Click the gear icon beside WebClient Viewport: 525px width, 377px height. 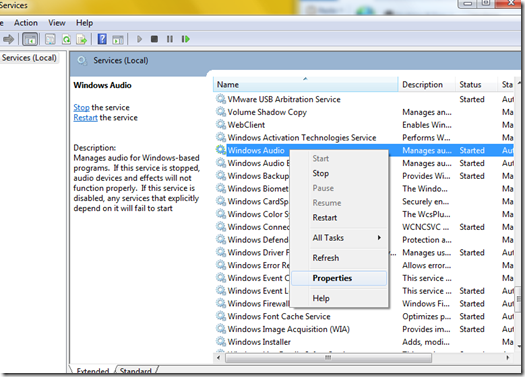click(221, 124)
